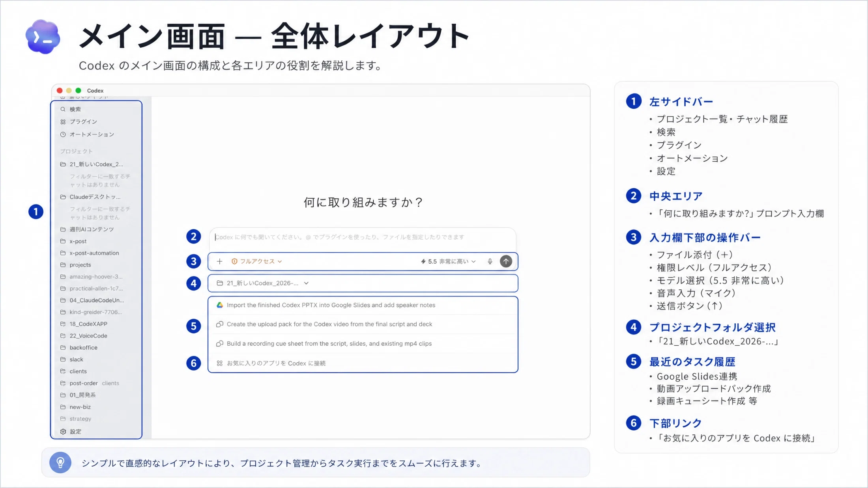Click the microphone voice input icon
Viewport: 868px width, 488px height.
(490, 261)
